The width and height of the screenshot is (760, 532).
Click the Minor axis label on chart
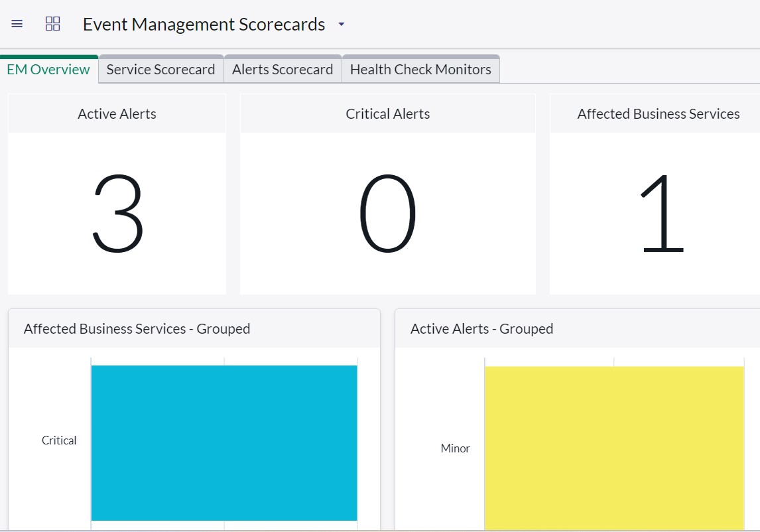[x=455, y=448]
